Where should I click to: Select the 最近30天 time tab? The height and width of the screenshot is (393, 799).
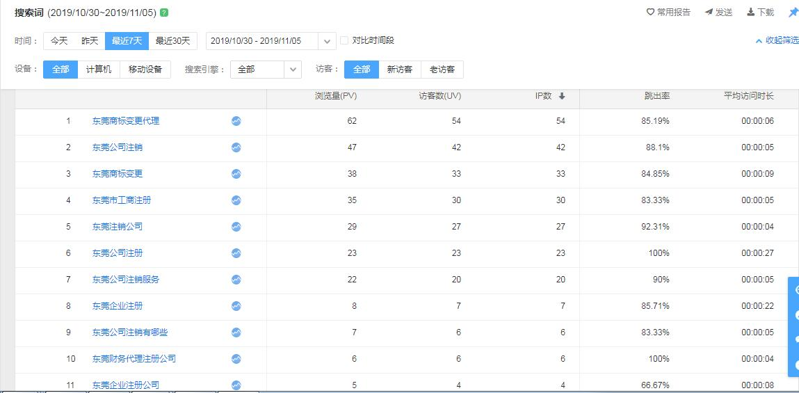pyautogui.click(x=173, y=41)
